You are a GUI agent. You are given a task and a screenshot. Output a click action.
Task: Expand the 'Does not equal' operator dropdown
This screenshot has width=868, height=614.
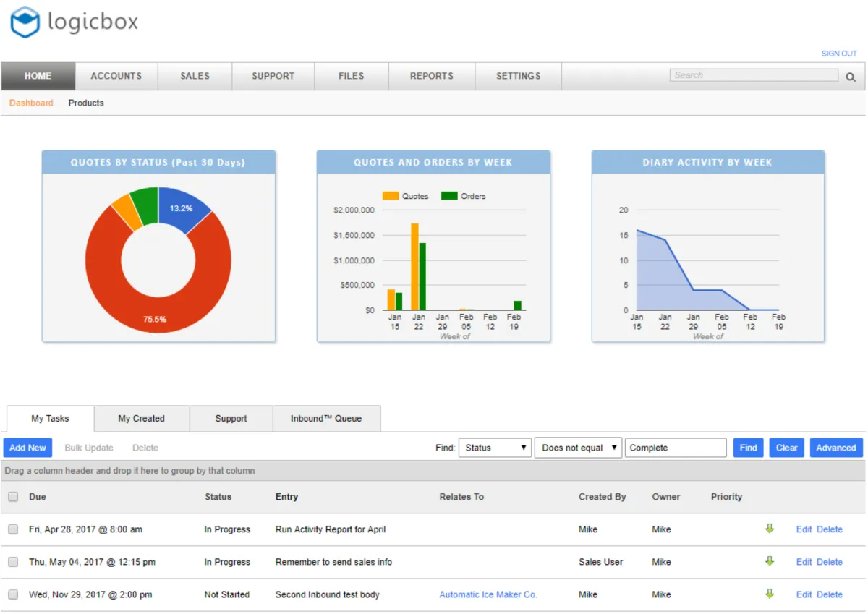click(x=578, y=448)
